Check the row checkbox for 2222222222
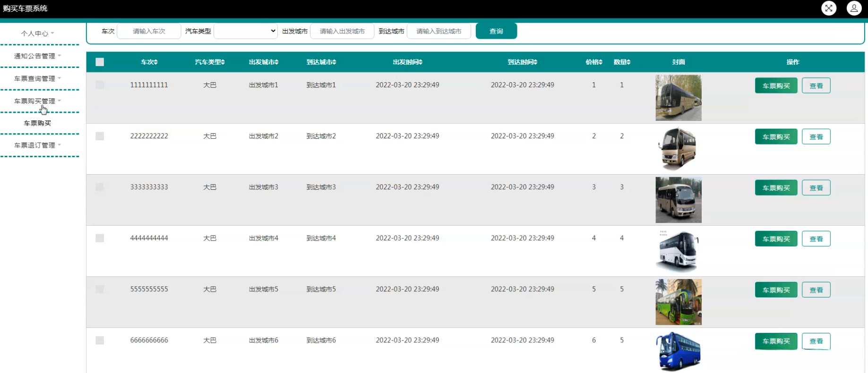Viewport: 868px width, 373px height. (x=100, y=136)
